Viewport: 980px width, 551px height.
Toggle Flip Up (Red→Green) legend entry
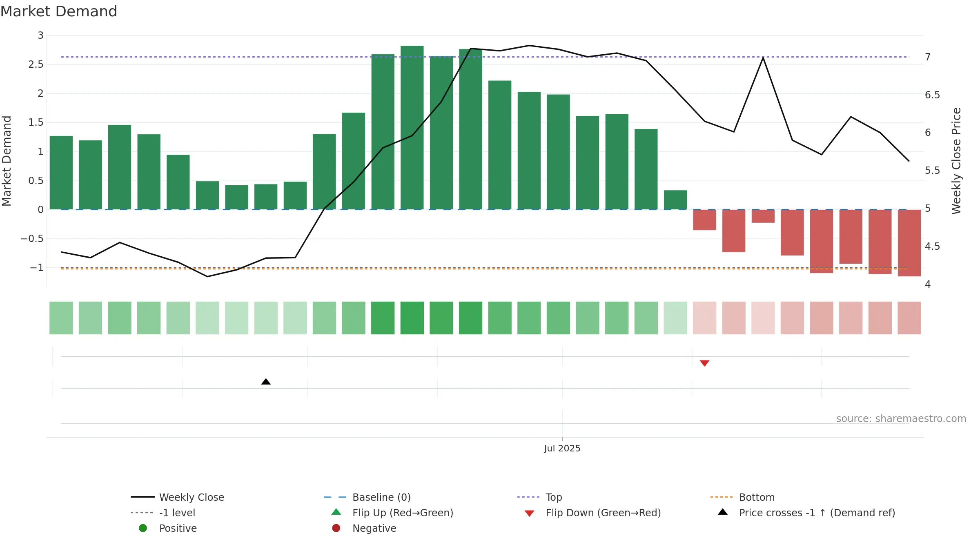392,513
